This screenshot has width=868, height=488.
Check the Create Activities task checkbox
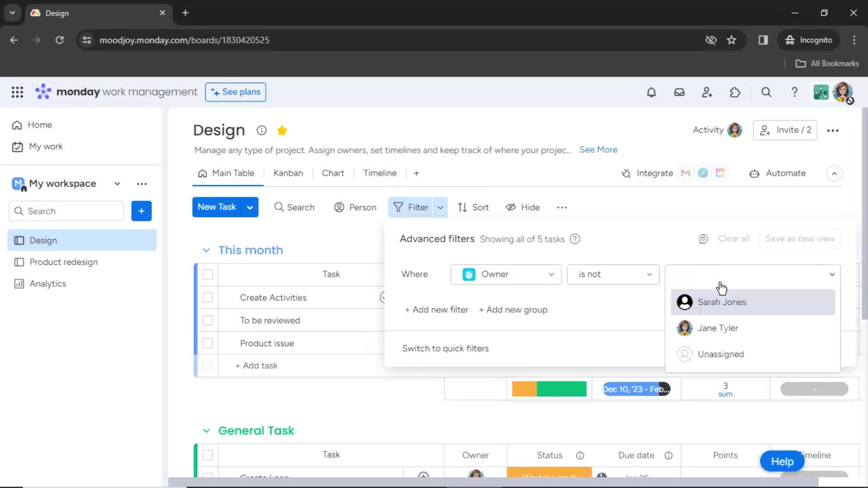pos(208,298)
